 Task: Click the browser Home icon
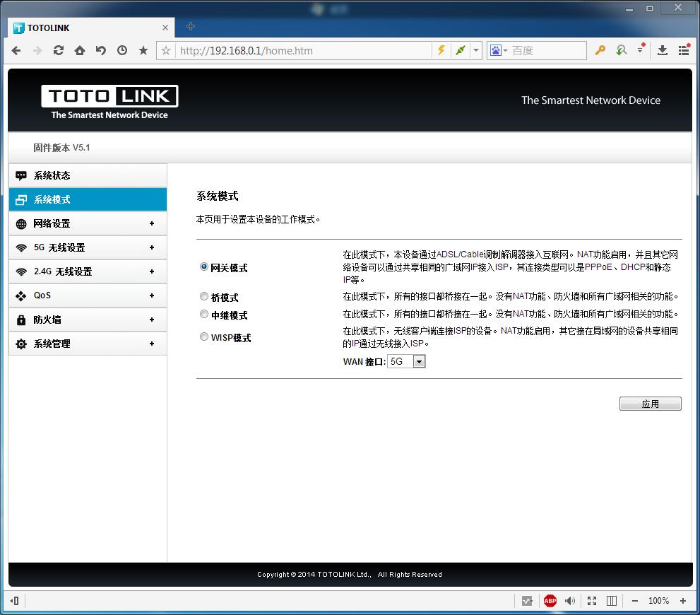[x=80, y=50]
